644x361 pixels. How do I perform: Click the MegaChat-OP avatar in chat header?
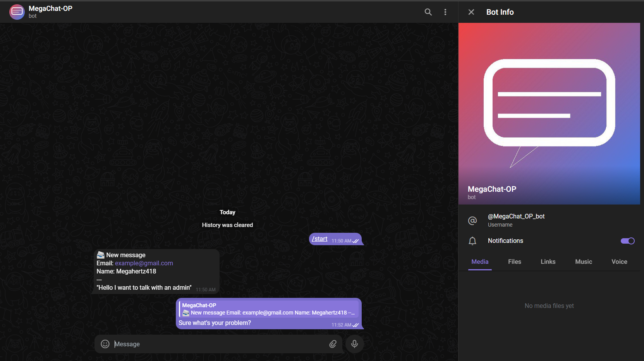pos(17,12)
